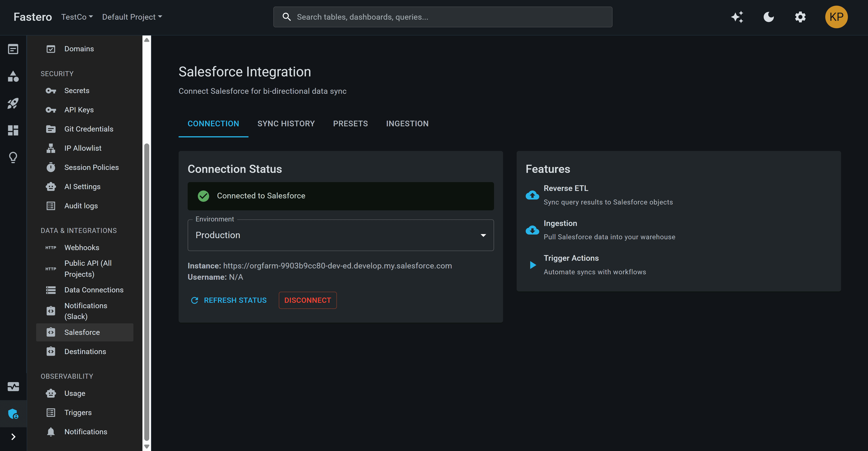The image size is (868, 451).
Task: Open the INGESTION tab
Action: [x=407, y=123]
